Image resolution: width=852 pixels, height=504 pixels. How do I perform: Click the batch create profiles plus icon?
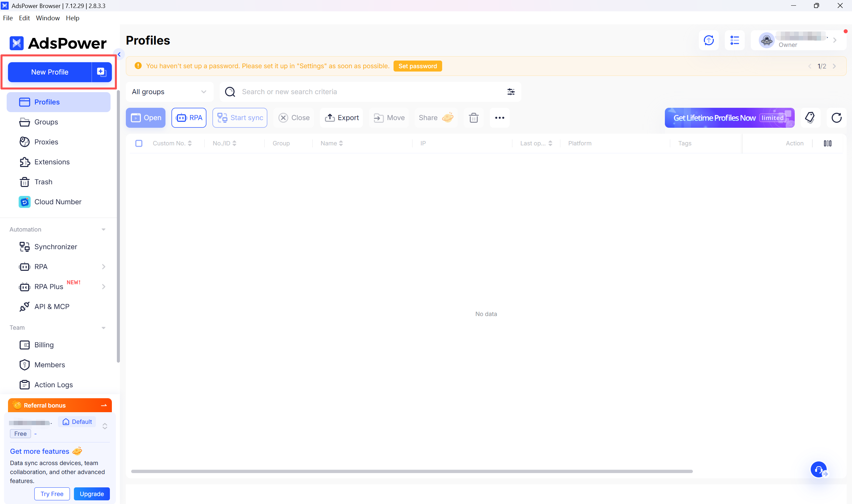click(x=101, y=72)
